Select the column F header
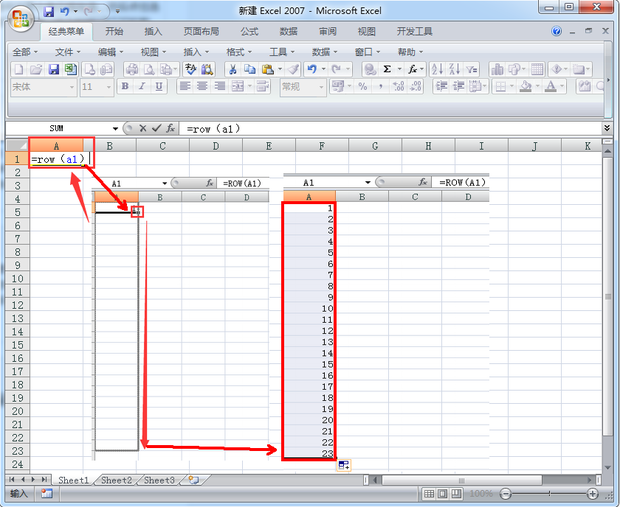The width and height of the screenshot is (620, 507). coord(322,146)
